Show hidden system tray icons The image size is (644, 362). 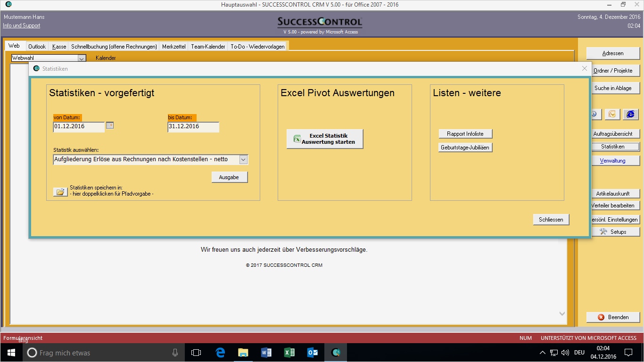[542, 353]
